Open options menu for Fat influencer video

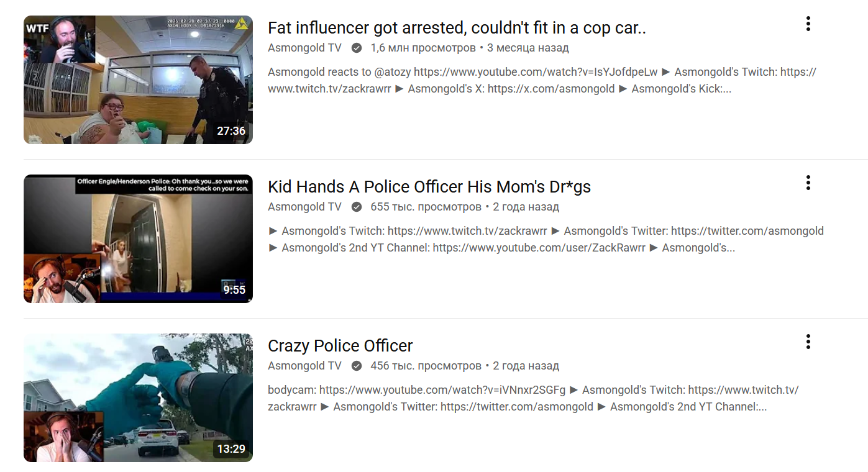808,24
